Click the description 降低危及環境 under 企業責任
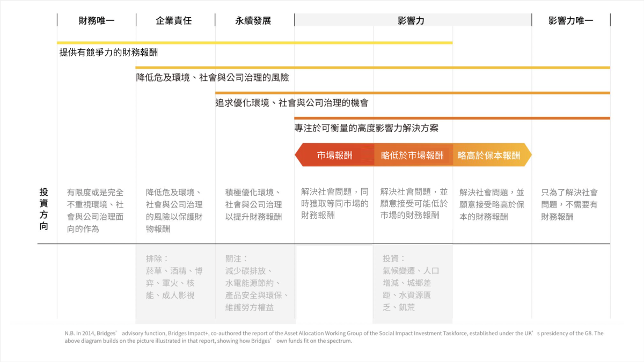The height and width of the screenshot is (362, 644). tap(174, 210)
